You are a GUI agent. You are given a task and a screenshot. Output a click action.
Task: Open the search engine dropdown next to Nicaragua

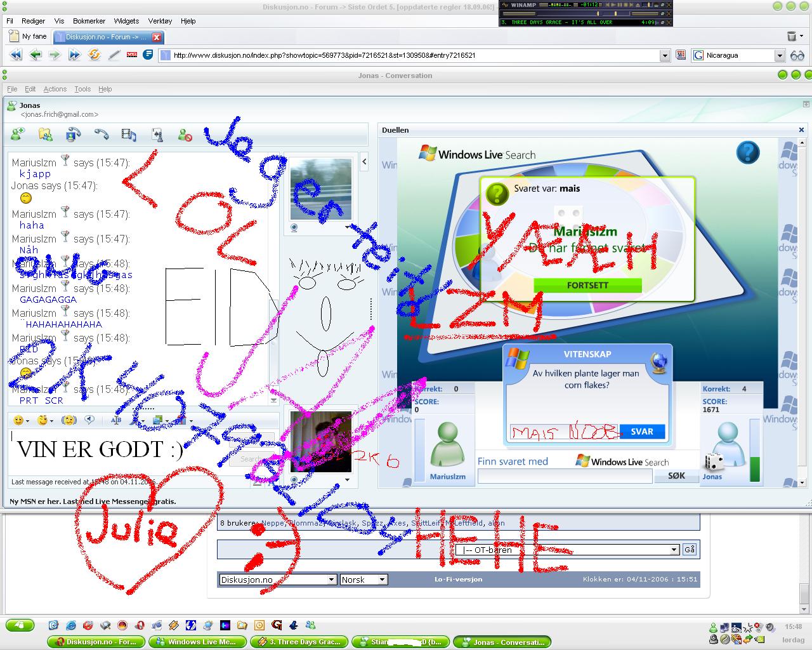[x=780, y=56]
